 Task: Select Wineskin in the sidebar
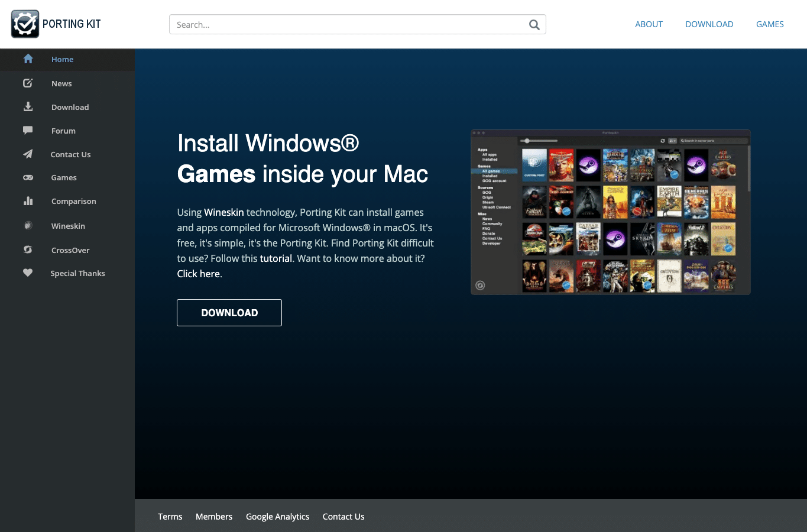[x=67, y=226]
